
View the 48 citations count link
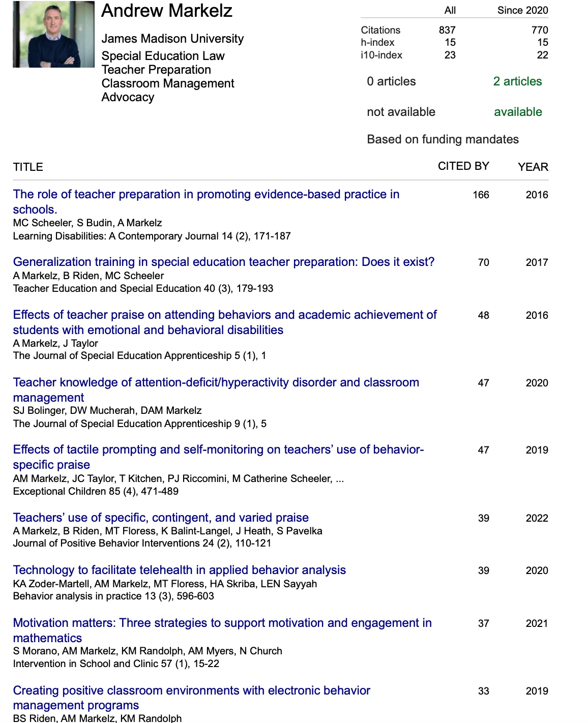pyautogui.click(x=483, y=316)
